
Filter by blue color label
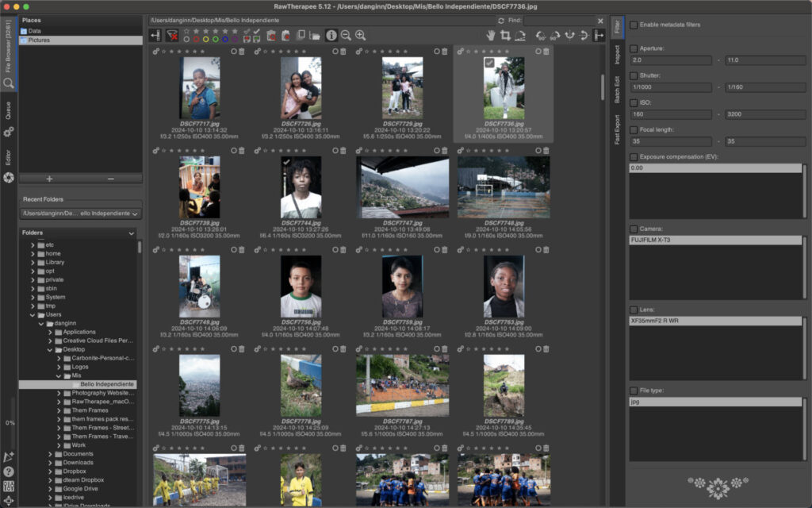tap(225, 40)
